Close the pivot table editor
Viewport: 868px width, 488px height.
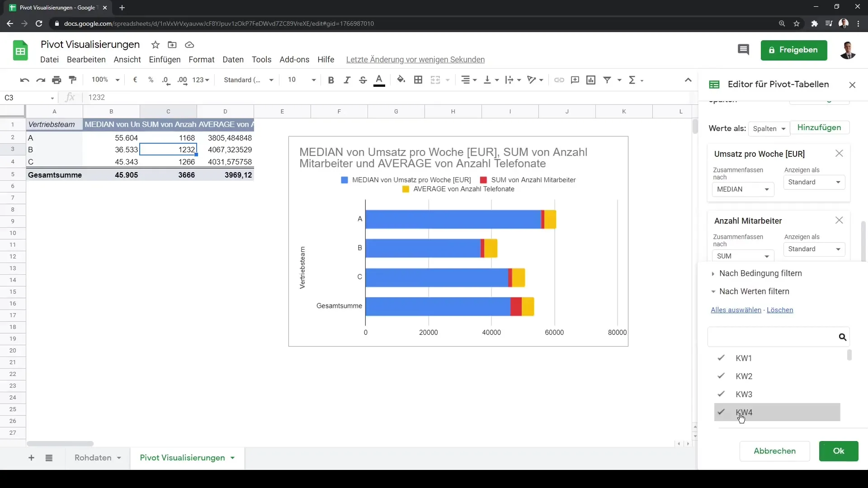point(852,85)
